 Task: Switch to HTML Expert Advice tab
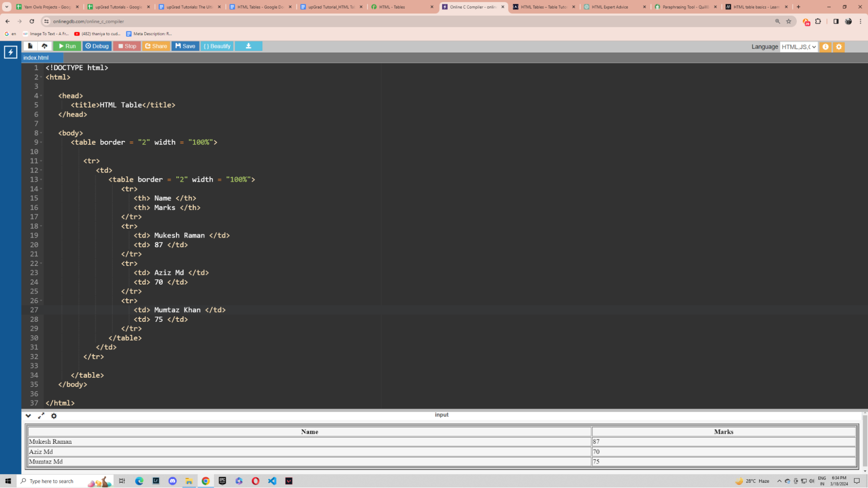[615, 7]
